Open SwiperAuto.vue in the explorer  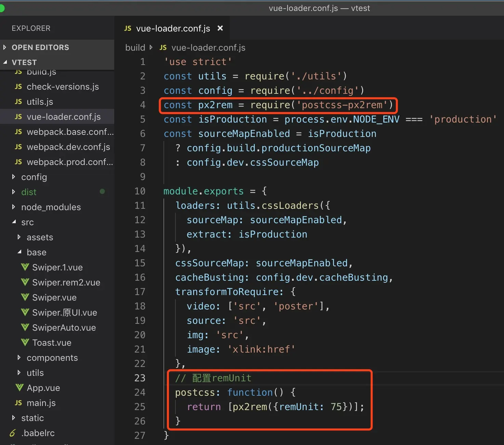[x=64, y=328]
